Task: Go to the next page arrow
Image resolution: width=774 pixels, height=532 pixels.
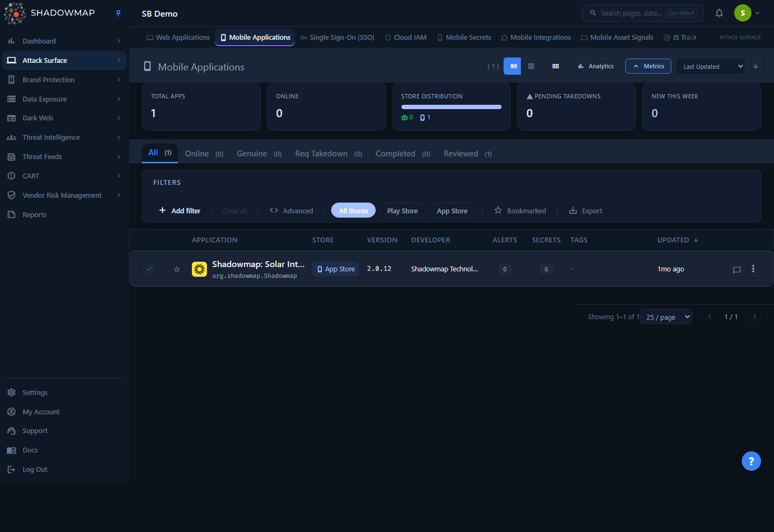Action: (x=754, y=317)
